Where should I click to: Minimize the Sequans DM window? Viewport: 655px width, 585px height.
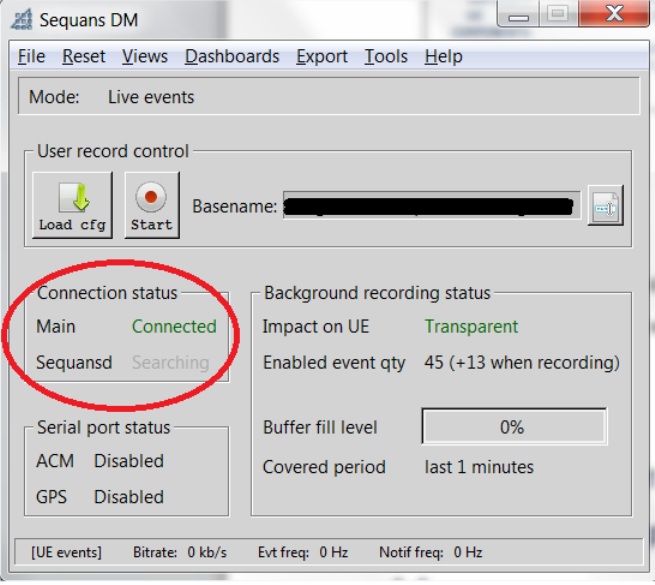click(x=518, y=15)
